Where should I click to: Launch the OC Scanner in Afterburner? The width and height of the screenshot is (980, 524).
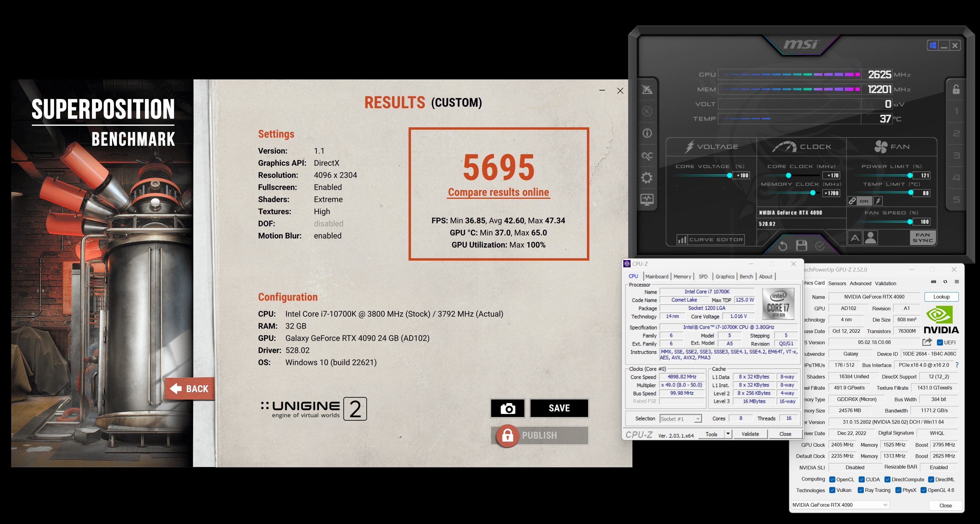pos(647,155)
